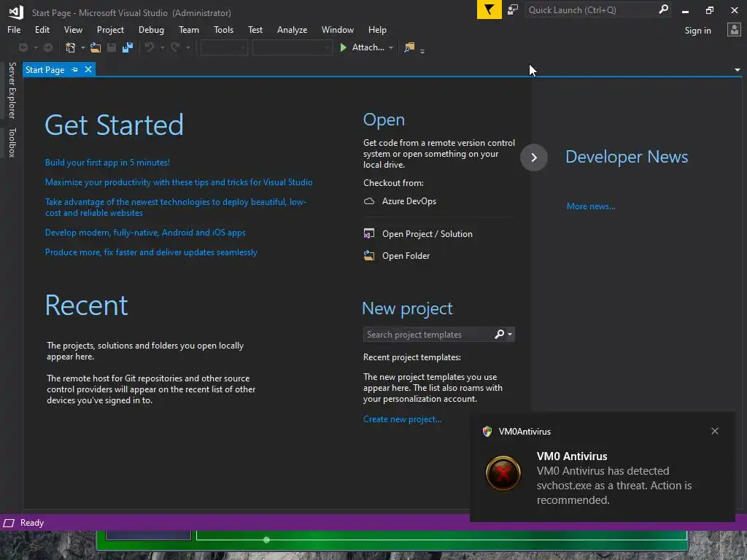747x560 pixels.
Task: Open the Team menu
Action: click(x=189, y=29)
